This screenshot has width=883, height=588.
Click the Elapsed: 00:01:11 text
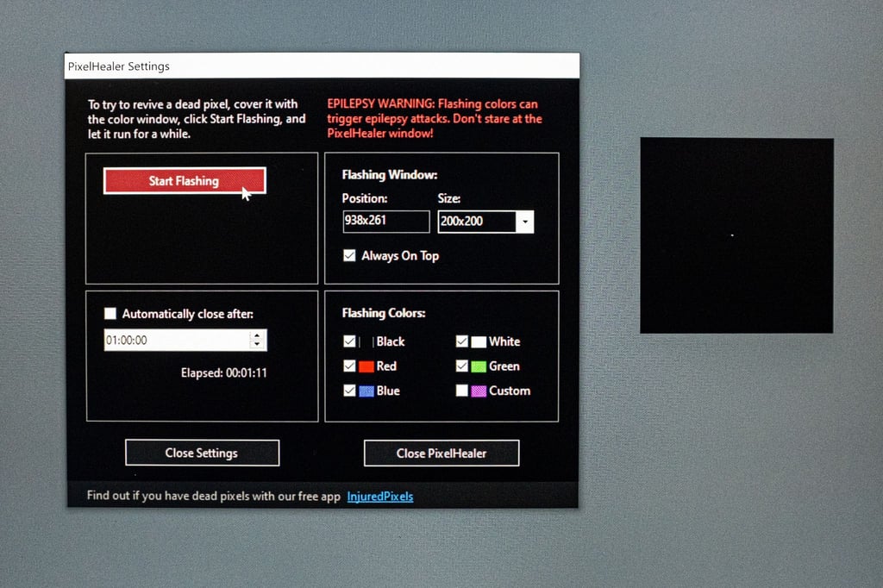224,372
